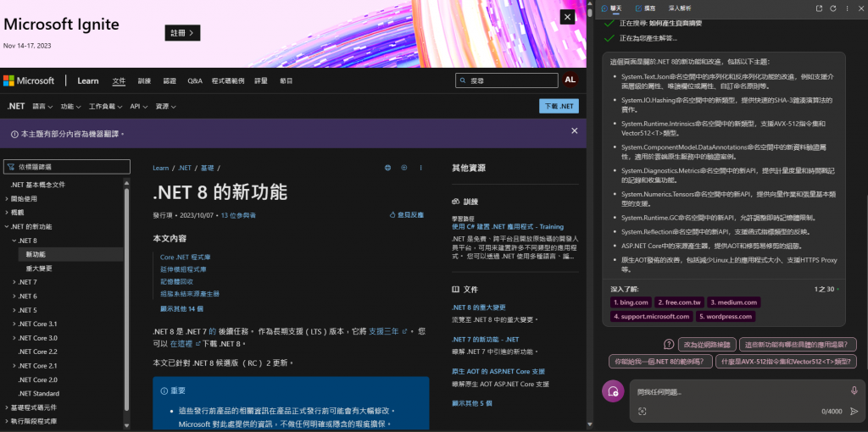
Task: Open Copilot sidebar more options menu
Action: click(848, 8)
